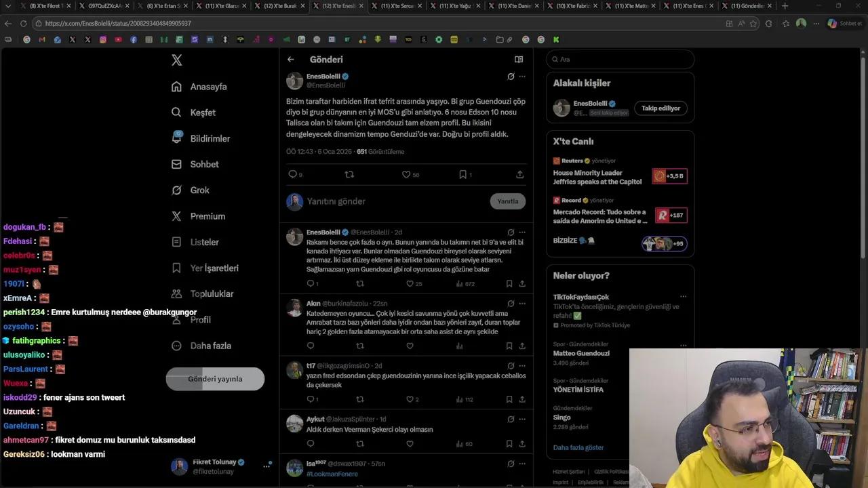Click the Ara search field
The height and width of the screenshot is (488, 868).
click(x=619, y=60)
